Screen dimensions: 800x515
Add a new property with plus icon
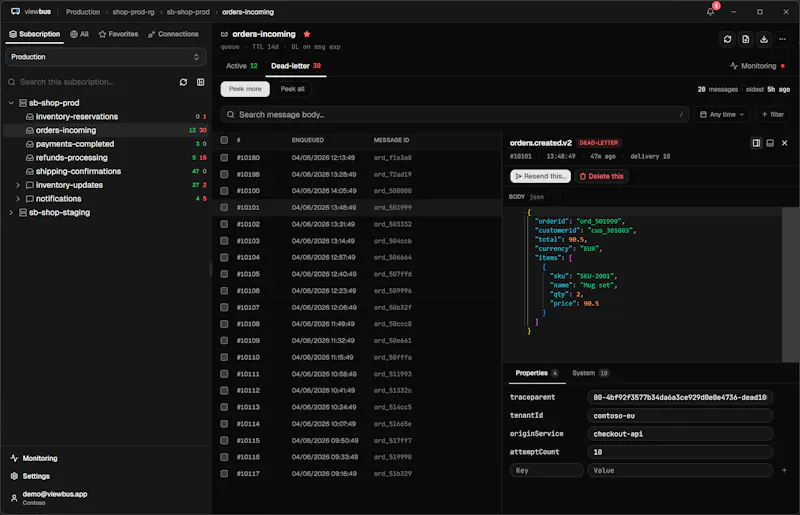[784, 470]
